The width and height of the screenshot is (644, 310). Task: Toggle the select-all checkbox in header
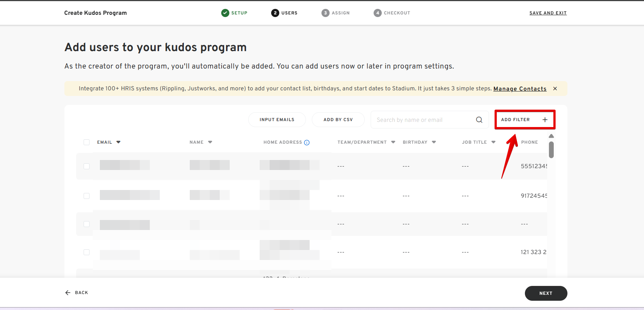tap(87, 142)
